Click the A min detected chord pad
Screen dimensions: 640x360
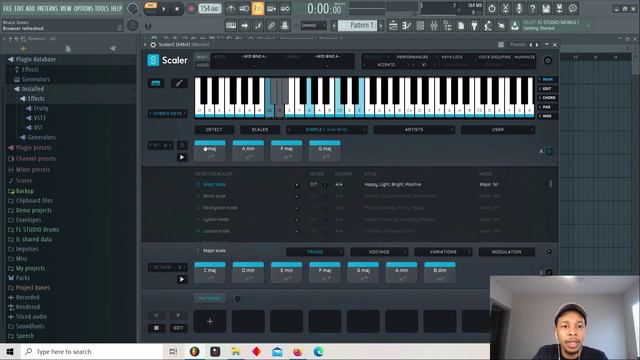pos(248,151)
